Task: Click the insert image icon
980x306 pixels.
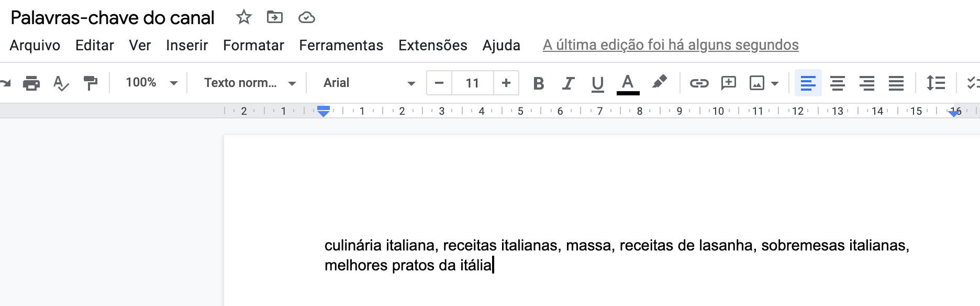Action: [x=757, y=83]
